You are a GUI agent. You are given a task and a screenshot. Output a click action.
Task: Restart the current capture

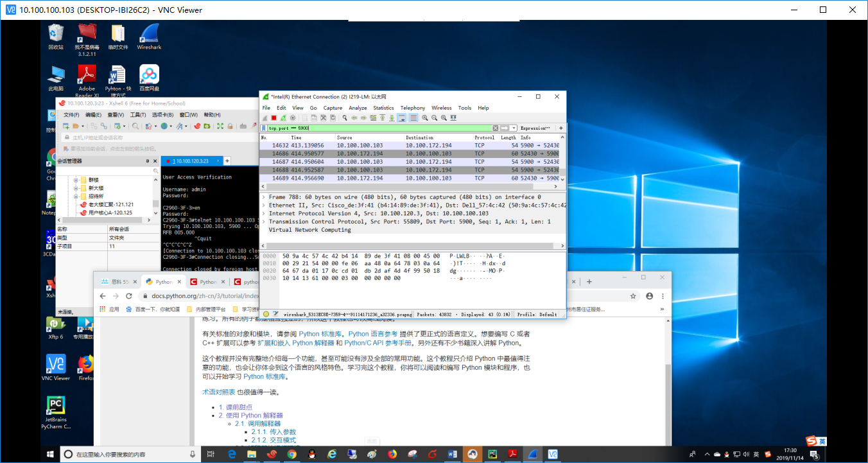[x=282, y=118]
